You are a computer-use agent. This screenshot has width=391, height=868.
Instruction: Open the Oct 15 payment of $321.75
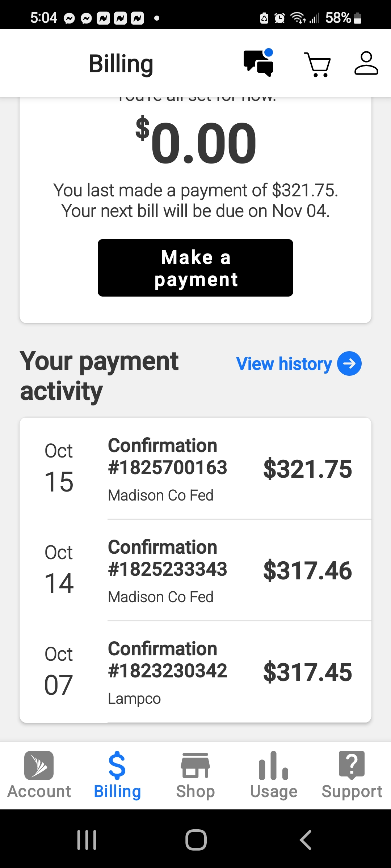195,469
